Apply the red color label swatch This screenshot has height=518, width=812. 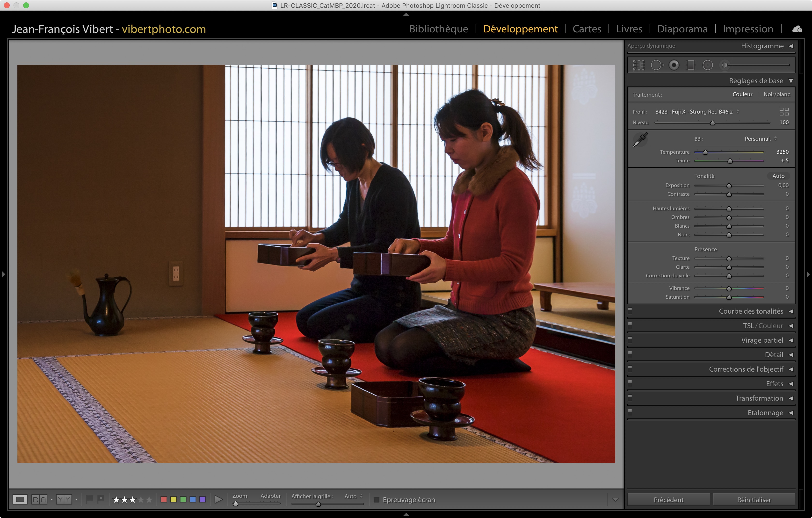pyautogui.click(x=164, y=499)
